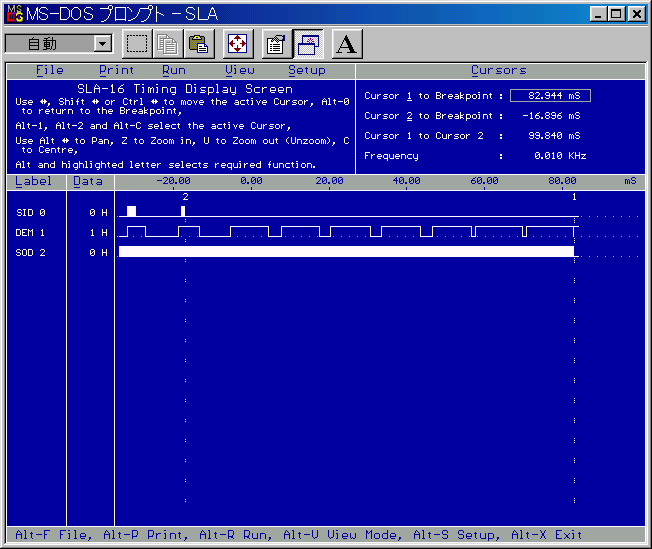Screen dimensions: 652x549
Task: Switch to full screen mode icon
Action: pyautogui.click(x=237, y=44)
